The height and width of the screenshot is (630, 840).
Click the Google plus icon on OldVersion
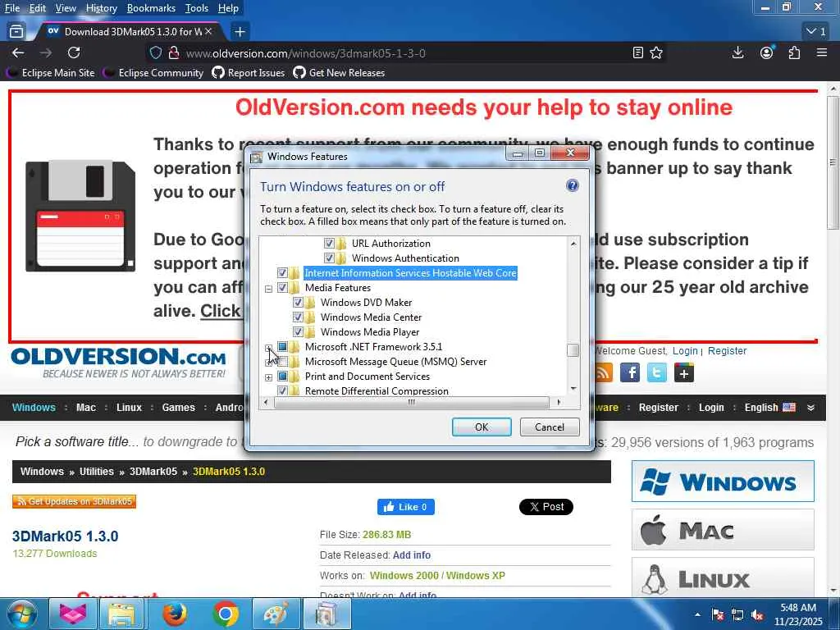(684, 372)
